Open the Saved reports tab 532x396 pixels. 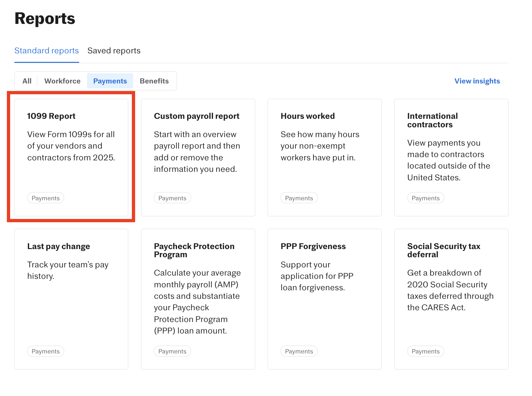[114, 51]
